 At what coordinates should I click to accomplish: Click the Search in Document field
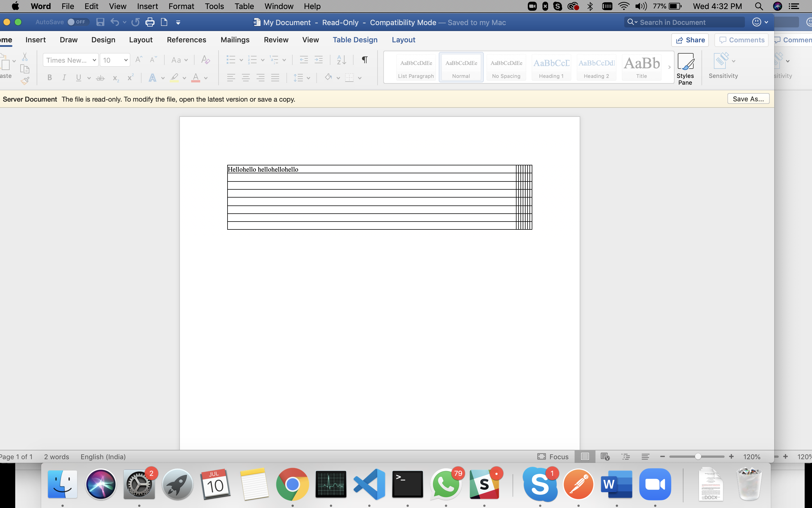tap(685, 22)
